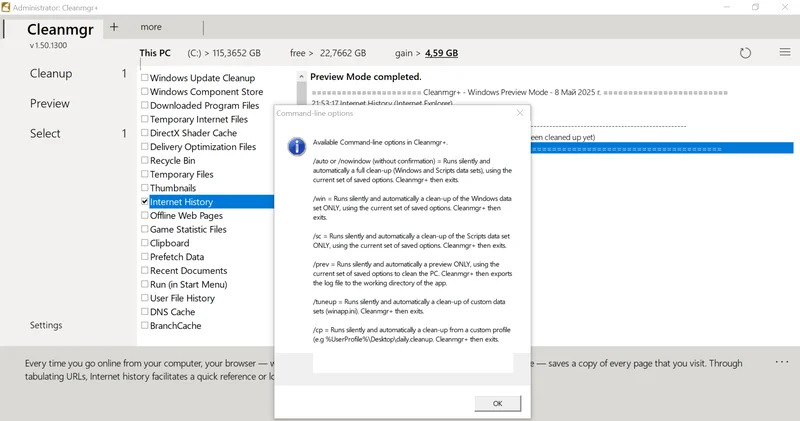
Task: Toggle Downloaded Program Files checkbox
Action: tap(145, 105)
